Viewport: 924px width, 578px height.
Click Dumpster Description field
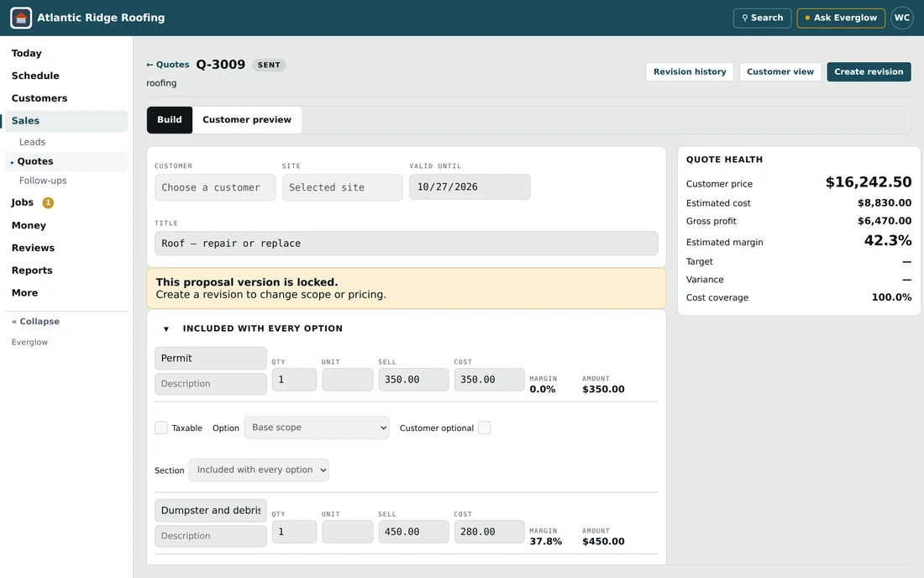(x=210, y=536)
